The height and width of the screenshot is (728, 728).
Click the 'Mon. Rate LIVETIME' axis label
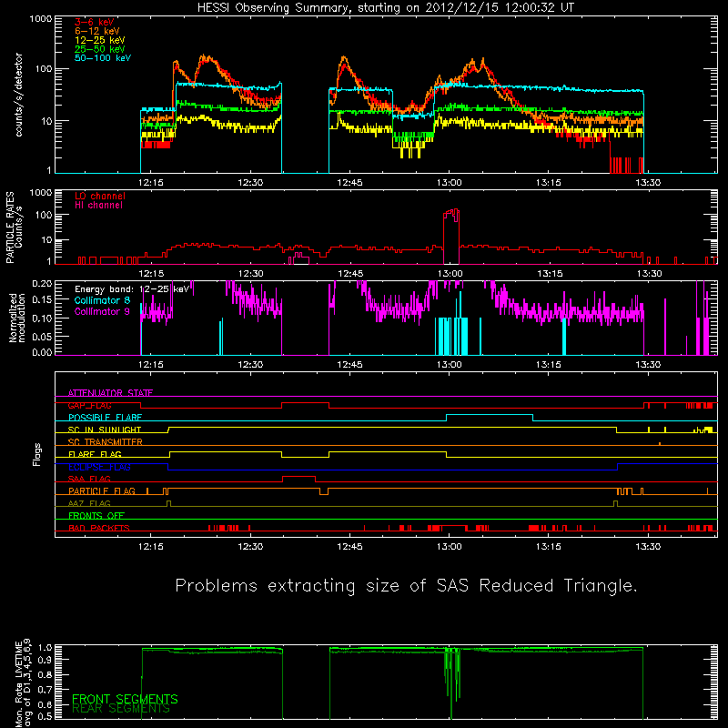click(x=18, y=685)
